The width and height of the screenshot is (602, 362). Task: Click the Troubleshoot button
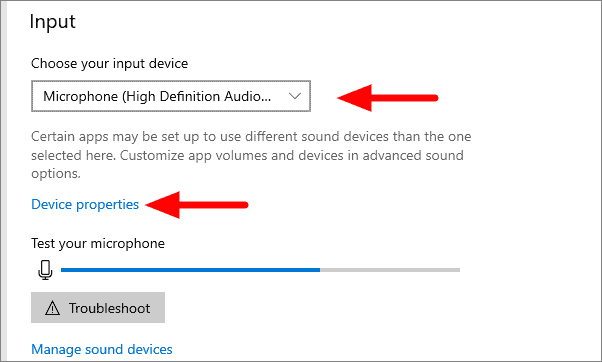pyautogui.click(x=98, y=307)
